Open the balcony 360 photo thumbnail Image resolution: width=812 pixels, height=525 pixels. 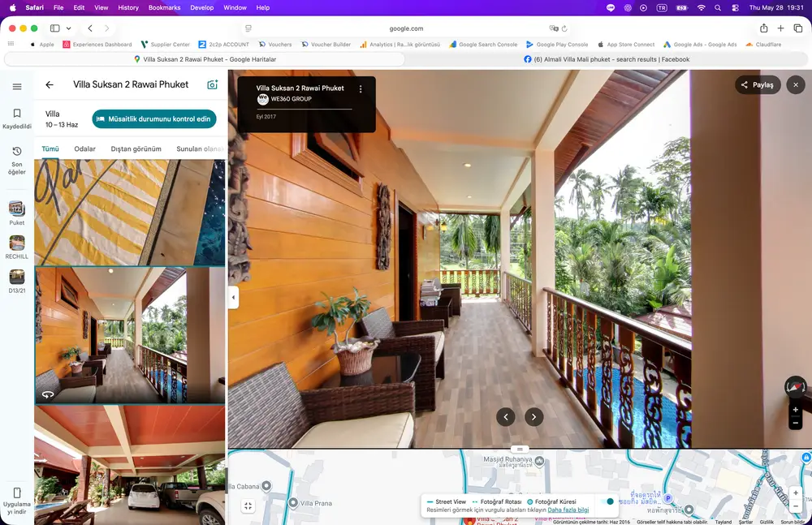pos(129,335)
